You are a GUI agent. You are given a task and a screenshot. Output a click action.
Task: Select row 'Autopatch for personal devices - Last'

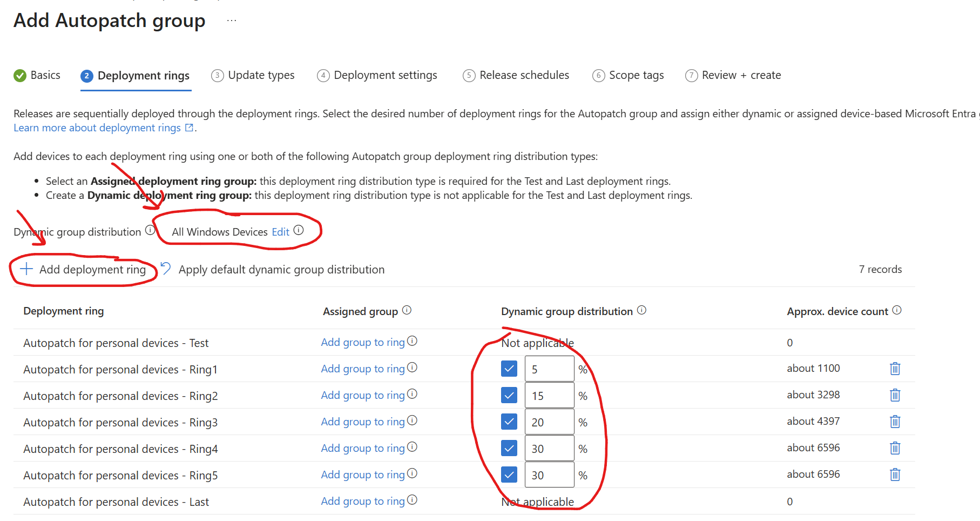pos(464,501)
